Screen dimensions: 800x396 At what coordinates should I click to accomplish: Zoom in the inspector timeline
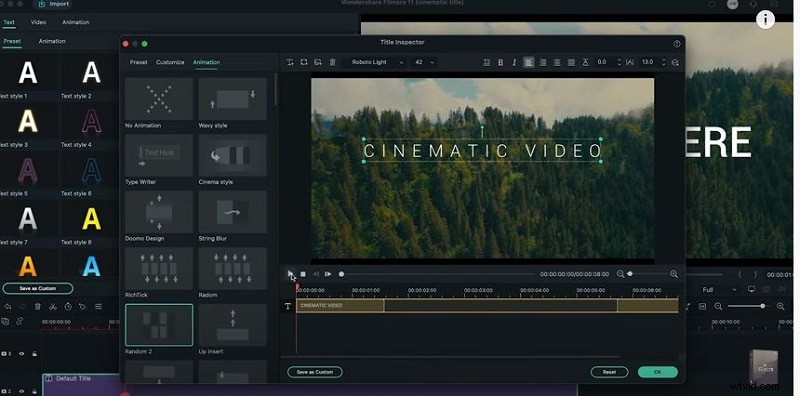click(x=674, y=274)
